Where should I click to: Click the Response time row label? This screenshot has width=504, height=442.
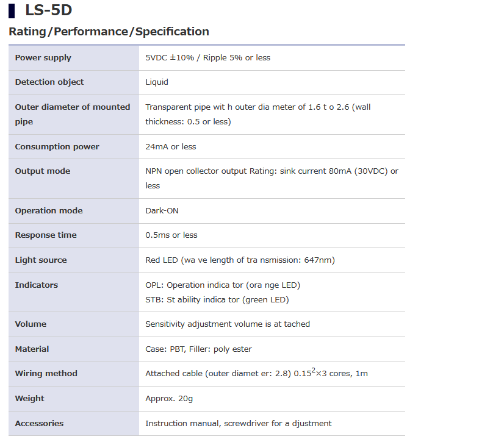pos(46,235)
